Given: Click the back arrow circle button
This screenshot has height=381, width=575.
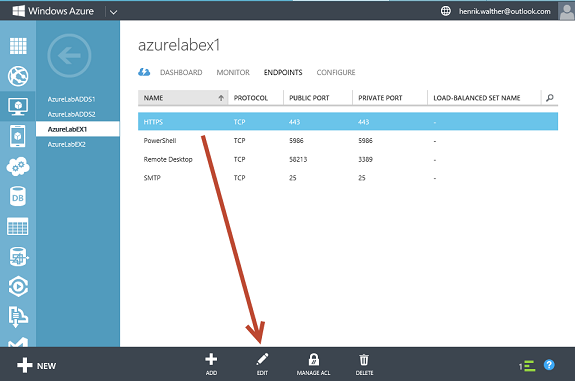Looking at the screenshot, I should coord(69,56).
